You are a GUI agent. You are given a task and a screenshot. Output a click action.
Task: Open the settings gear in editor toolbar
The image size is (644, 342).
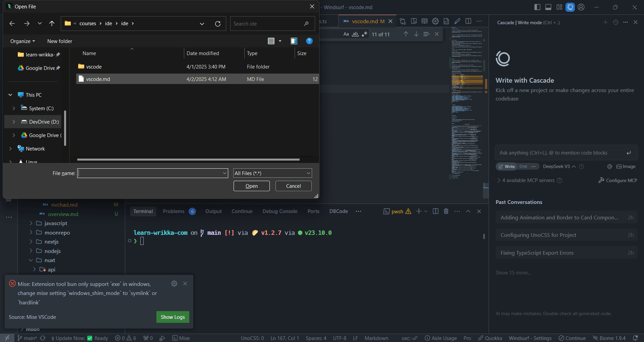[435, 21]
